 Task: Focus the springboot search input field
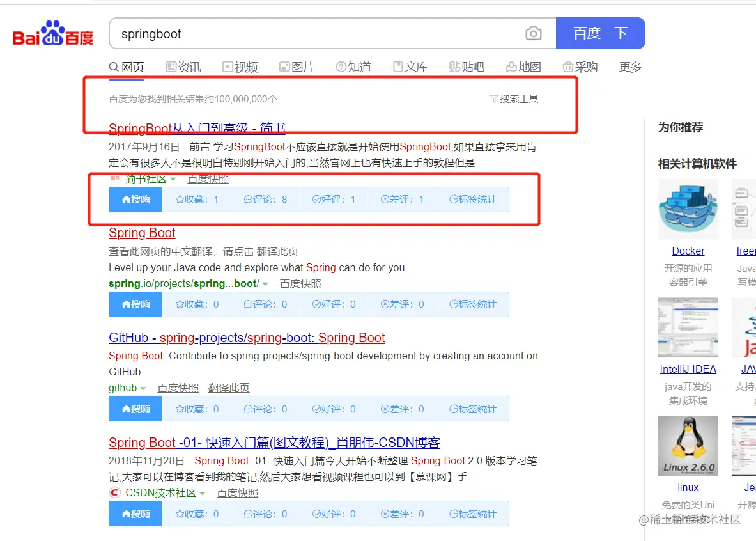click(x=318, y=34)
